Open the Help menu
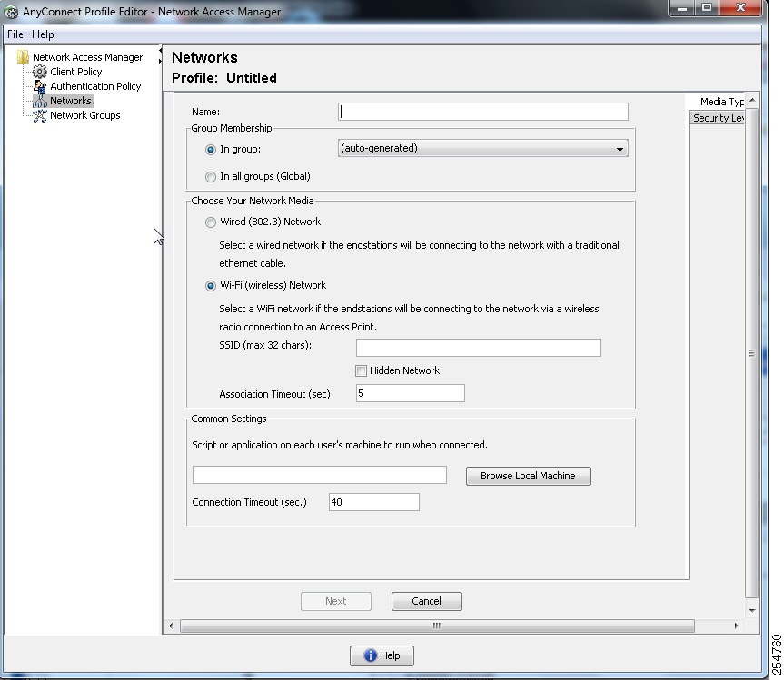784x680 pixels. [43, 34]
